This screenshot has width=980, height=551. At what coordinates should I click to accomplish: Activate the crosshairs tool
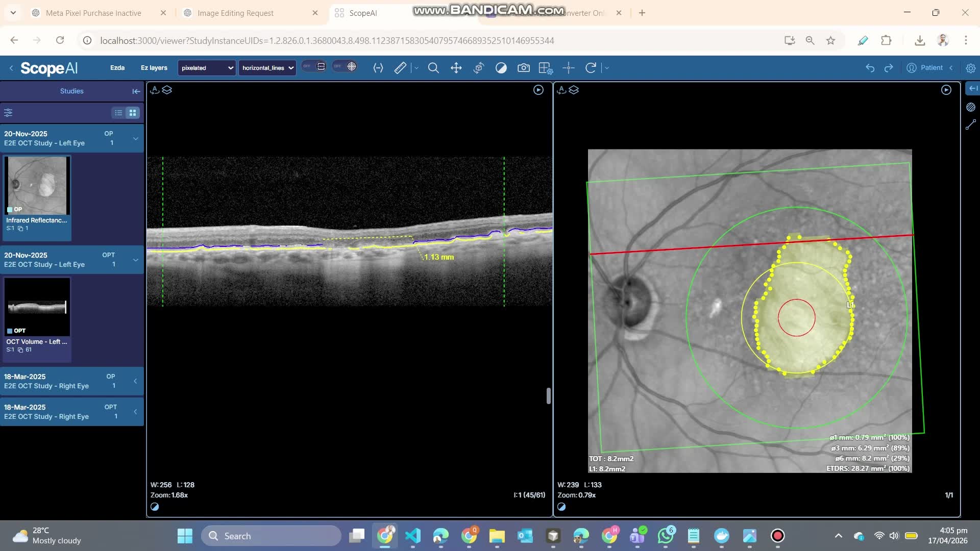[569, 68]
